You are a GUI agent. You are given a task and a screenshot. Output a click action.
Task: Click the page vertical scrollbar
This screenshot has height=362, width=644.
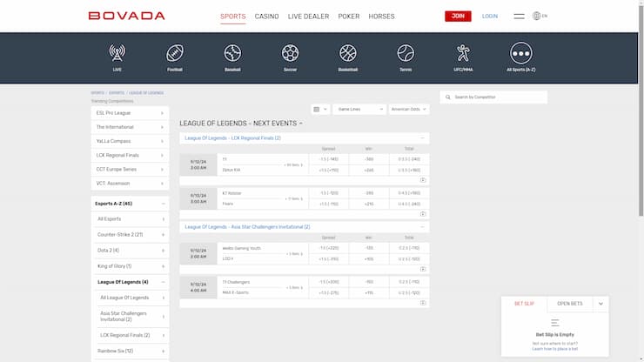[x=641, y=111]
